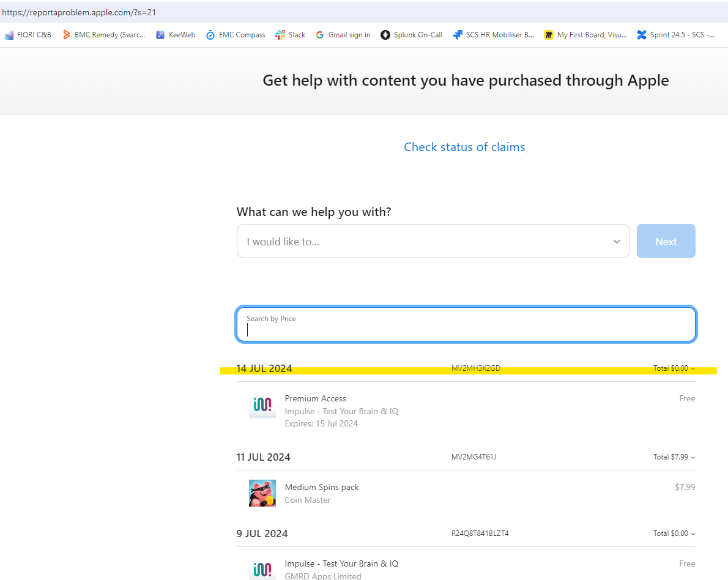Open the My First Board bookmark

pyautogui.click(x=585, y=35)
